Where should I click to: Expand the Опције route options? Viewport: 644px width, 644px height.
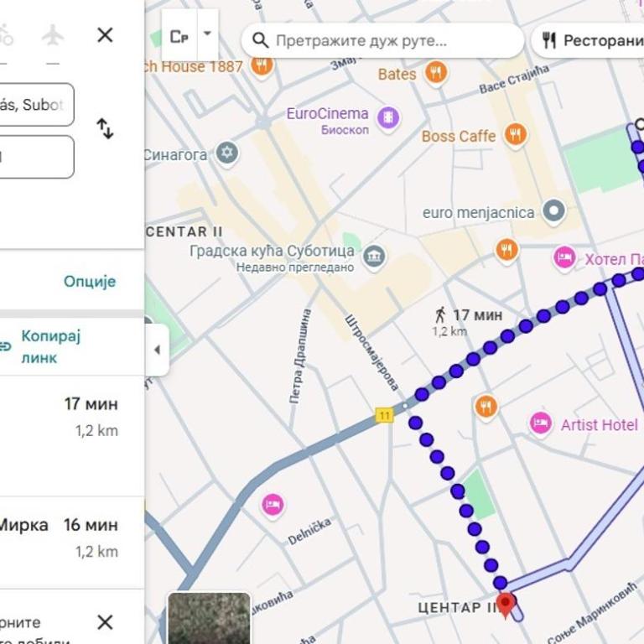(x=90, y=281)
